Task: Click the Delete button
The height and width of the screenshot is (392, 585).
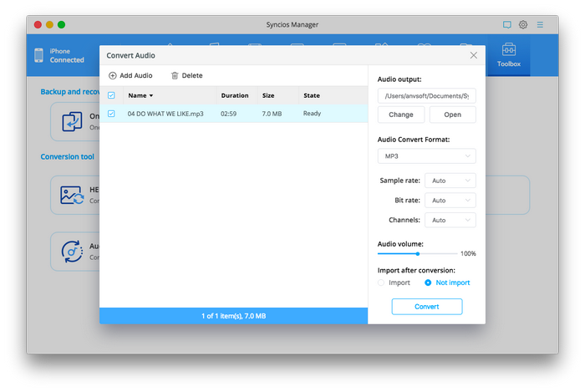Action: pos(187,76)
